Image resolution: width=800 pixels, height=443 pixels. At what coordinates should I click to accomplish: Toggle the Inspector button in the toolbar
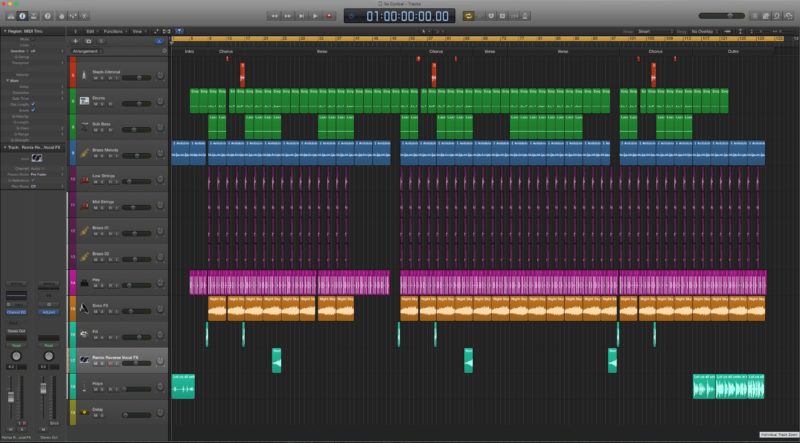[22, 16]
